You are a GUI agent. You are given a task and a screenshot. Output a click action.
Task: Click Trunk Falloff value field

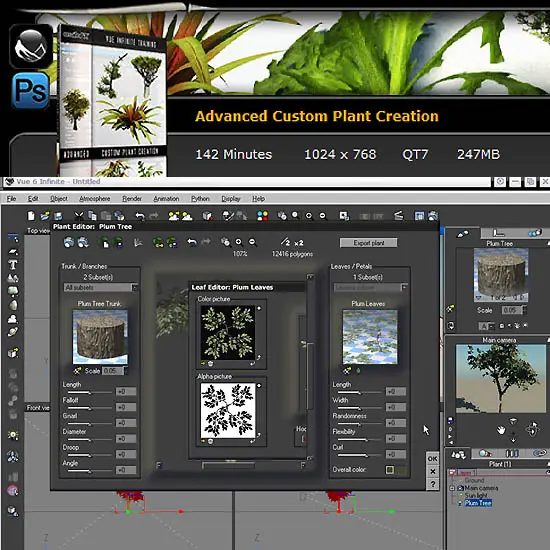tap(126, 407)
